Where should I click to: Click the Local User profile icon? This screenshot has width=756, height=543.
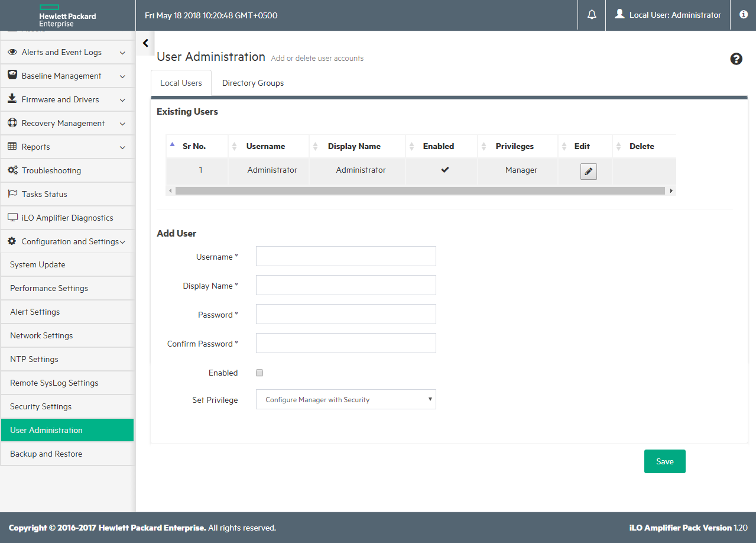619,14
